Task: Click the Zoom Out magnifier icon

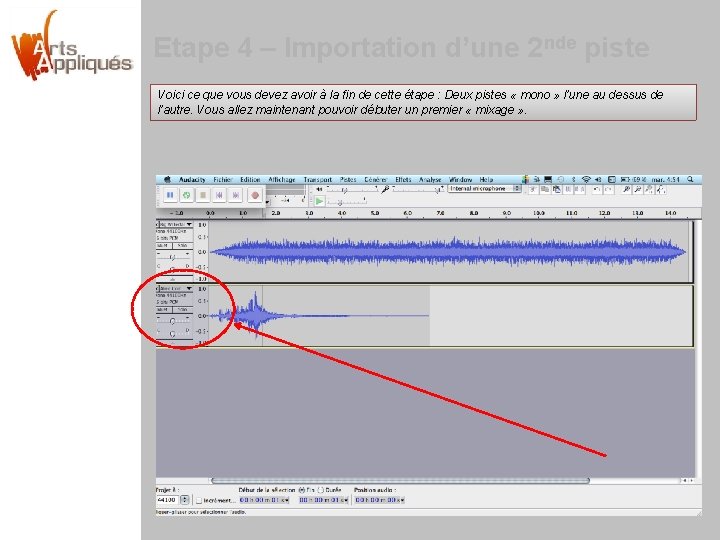Action: tap(637, 189)
